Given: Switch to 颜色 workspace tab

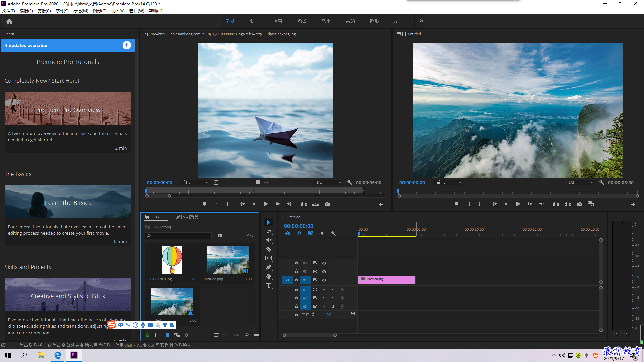Looking at the screenshot, I should point(302,21).
